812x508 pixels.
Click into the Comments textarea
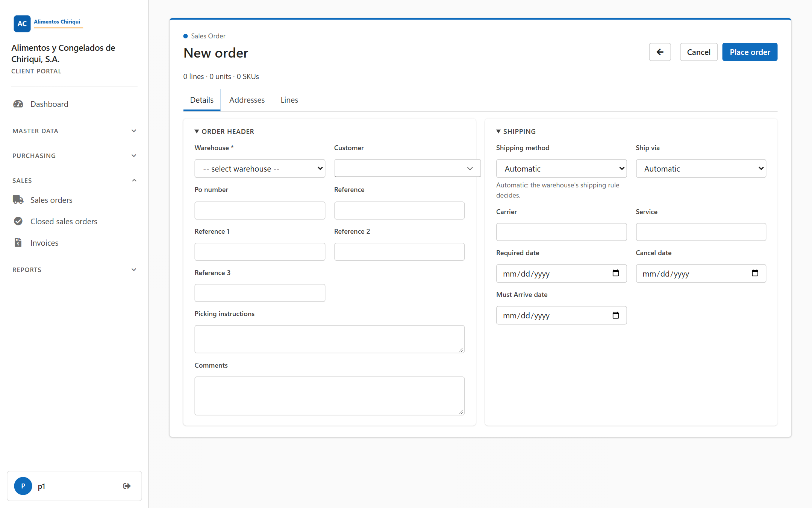[329, 396]
